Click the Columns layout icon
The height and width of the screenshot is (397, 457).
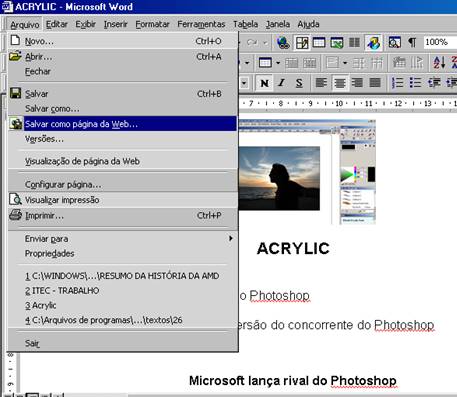click(x=354, y=42)
